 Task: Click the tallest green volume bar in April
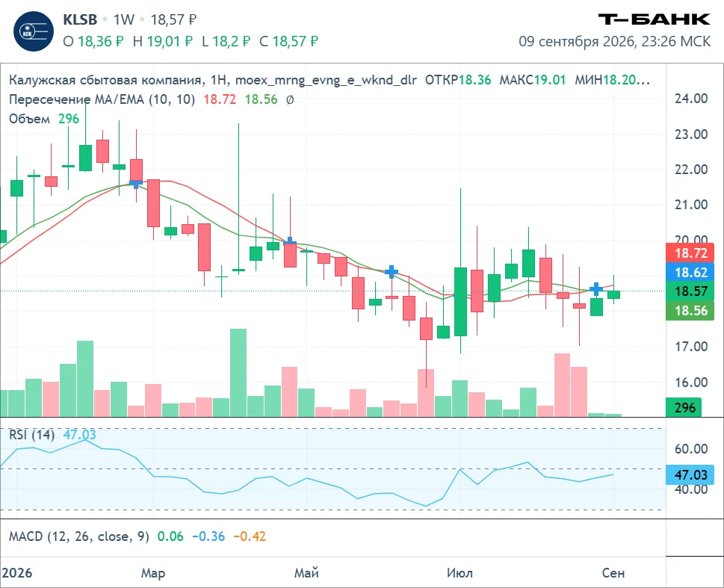coord(238,373)
